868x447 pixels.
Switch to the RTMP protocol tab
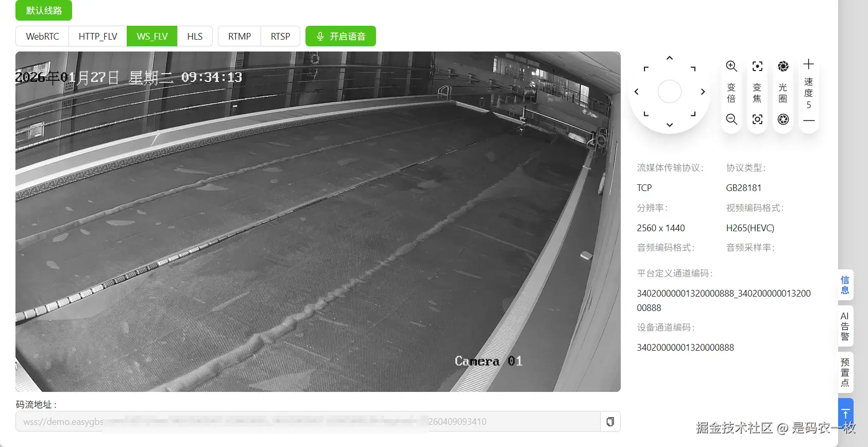240,37
